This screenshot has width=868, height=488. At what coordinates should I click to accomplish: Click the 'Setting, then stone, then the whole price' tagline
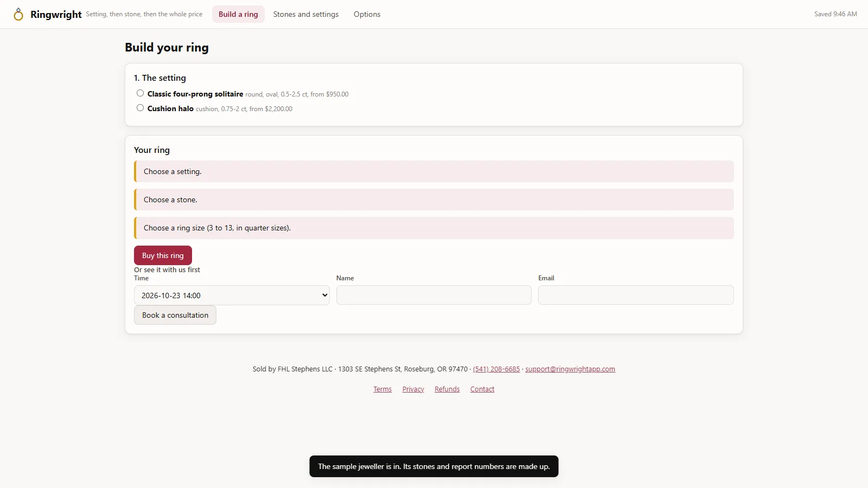click(144, 14)
